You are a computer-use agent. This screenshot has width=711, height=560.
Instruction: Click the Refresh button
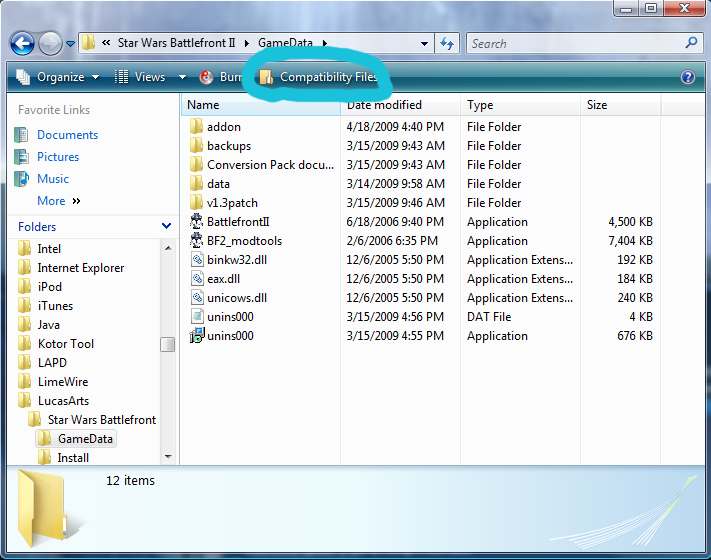447,44
